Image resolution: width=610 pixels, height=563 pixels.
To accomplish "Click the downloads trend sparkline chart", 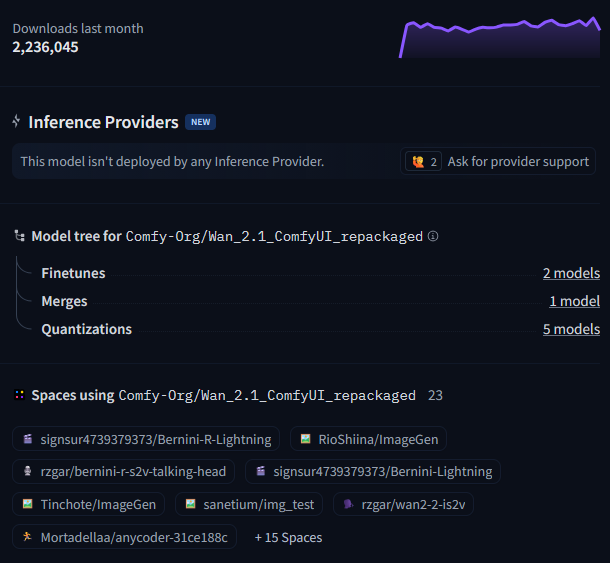I will click(x=500, y=37).
